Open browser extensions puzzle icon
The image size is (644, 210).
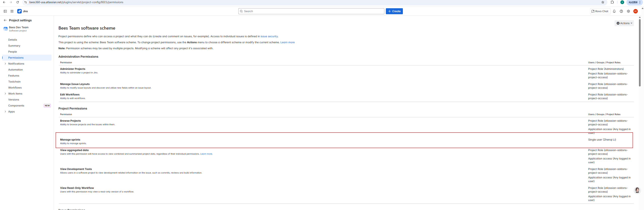pyautogui.click(x=612, y=2)
